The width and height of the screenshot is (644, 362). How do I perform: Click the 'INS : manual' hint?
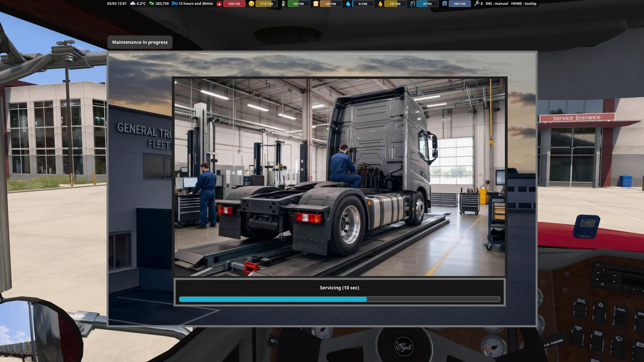[x=497, y=4]
